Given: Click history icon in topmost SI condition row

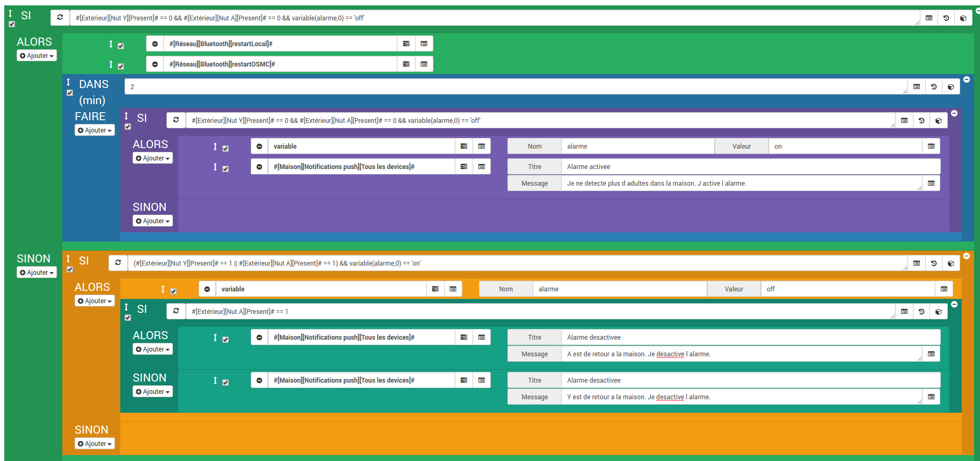Looking at the screenshot, I should (946, 18).
